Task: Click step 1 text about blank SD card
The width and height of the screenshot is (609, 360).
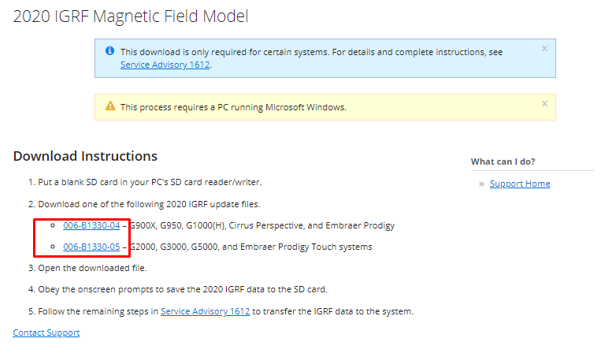Action: 150,182
